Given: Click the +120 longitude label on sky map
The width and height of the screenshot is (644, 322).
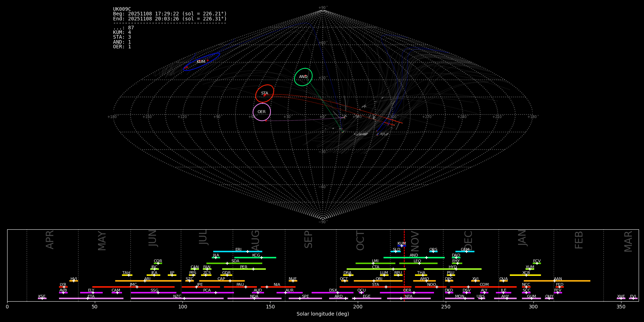Looking at the screenshot, I should point(182,117).
